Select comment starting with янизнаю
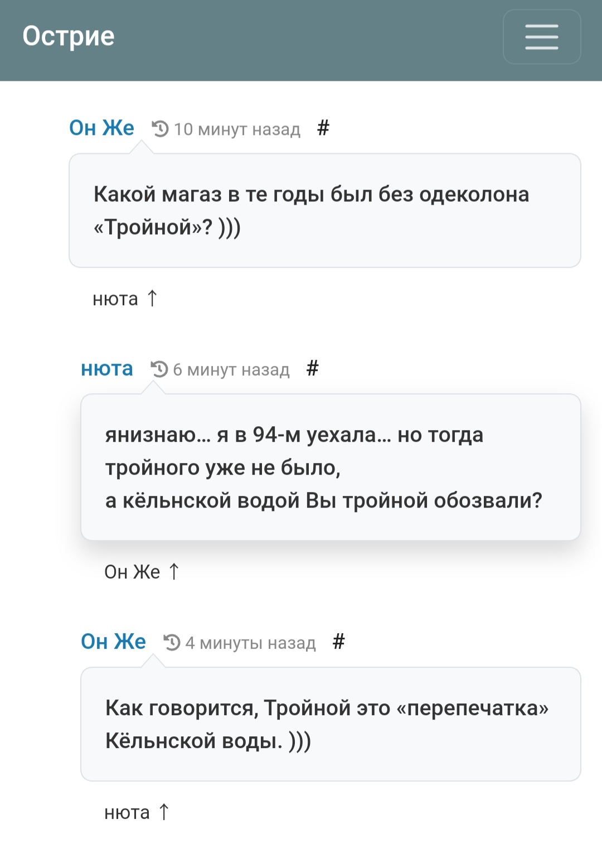The image size is (602, 868). click(x=331, y=467)
